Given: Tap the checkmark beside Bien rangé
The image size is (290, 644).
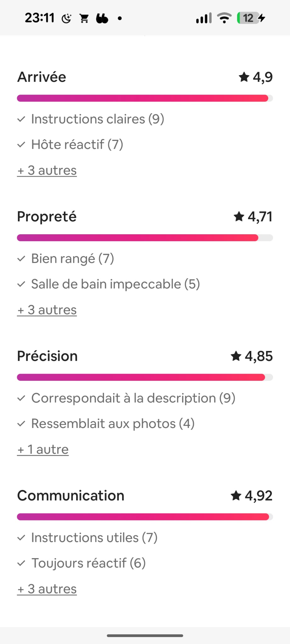Looking at the screenshot, I should coord(21,259).
